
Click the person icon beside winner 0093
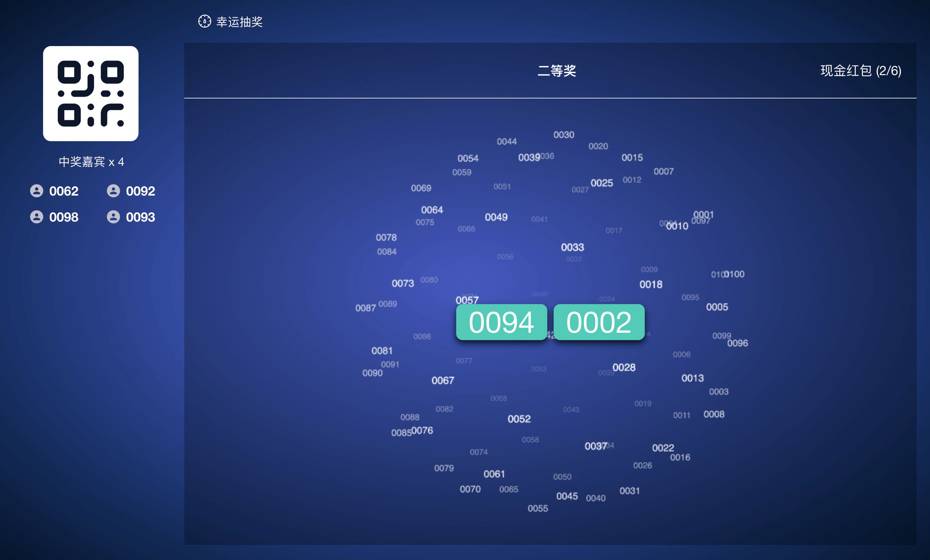[113, 217]
